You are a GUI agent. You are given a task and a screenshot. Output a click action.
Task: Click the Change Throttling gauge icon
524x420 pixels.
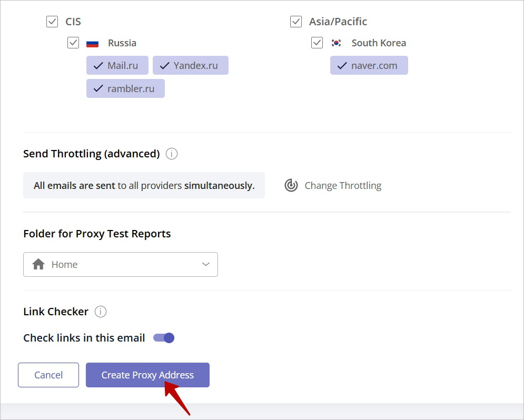(291, 185)
